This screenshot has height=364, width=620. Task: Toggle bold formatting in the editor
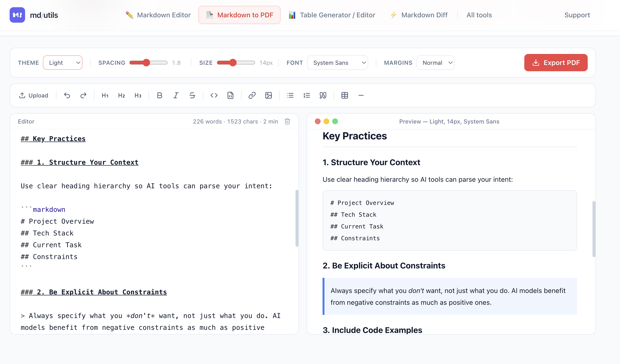160,95
